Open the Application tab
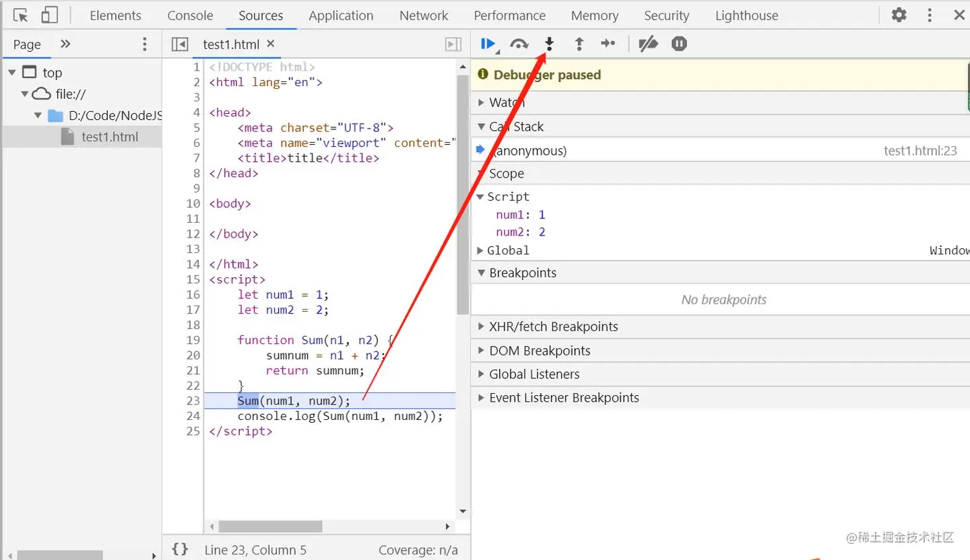This screenshot has height=560, width=970. click(x=341, y=15)
